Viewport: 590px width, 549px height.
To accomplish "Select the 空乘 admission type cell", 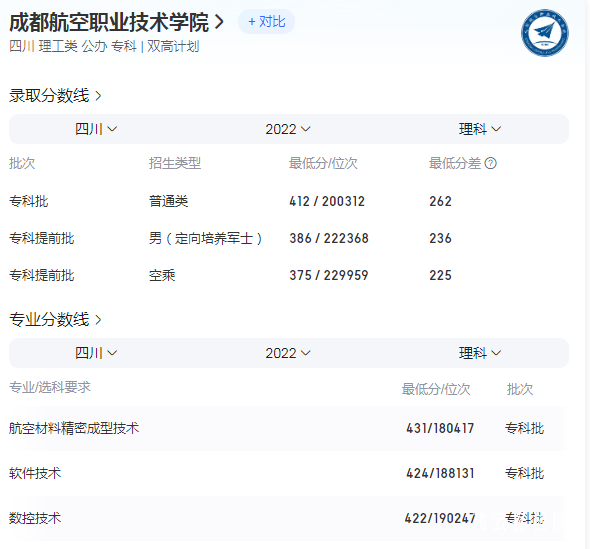I will (162, 275).
